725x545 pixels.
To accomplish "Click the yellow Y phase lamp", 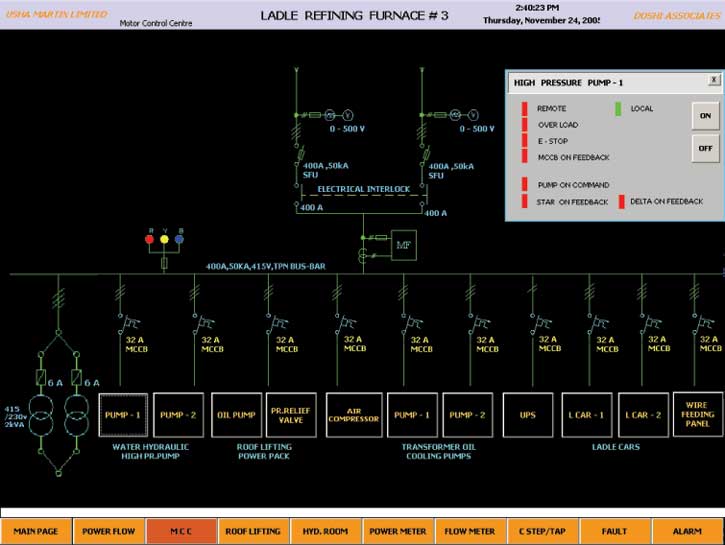I will click(x=164, y=239).
